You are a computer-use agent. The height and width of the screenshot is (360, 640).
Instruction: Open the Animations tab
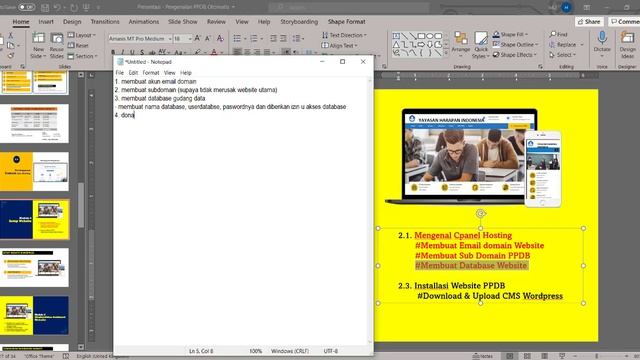coord(144,22)
